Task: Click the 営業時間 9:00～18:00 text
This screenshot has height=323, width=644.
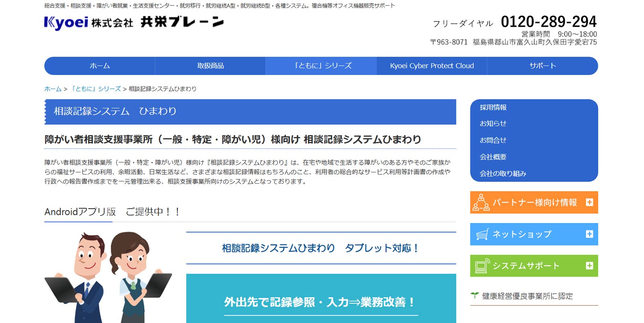Action: click(x=559, y=34)
